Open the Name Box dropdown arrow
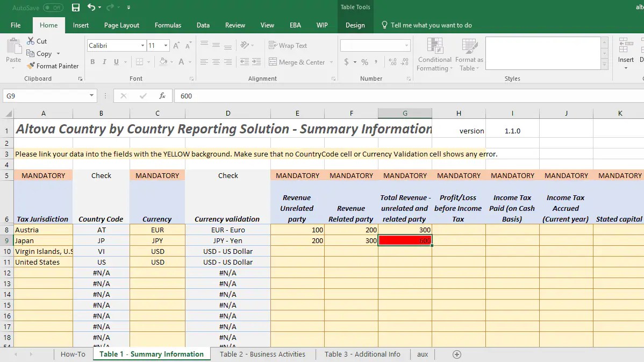Viewport: 644px width, 362px height. click(x=92, y=96)
